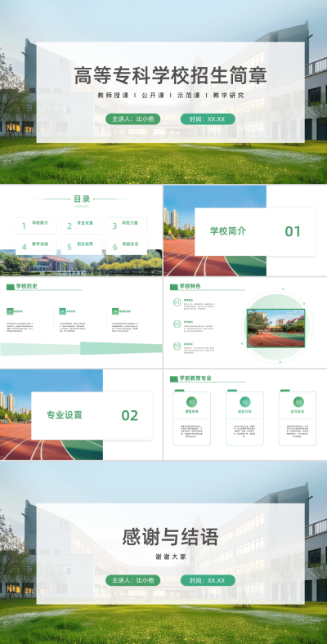Click the green 02 badge above 就业方向
This screenshot has width=327, height=644.
tap(244, 401)
